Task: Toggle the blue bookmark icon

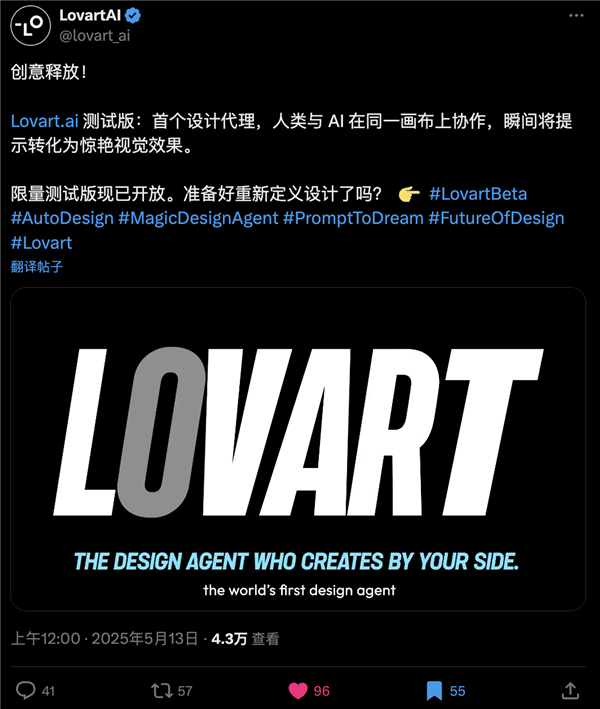Action: pos(434,690)
